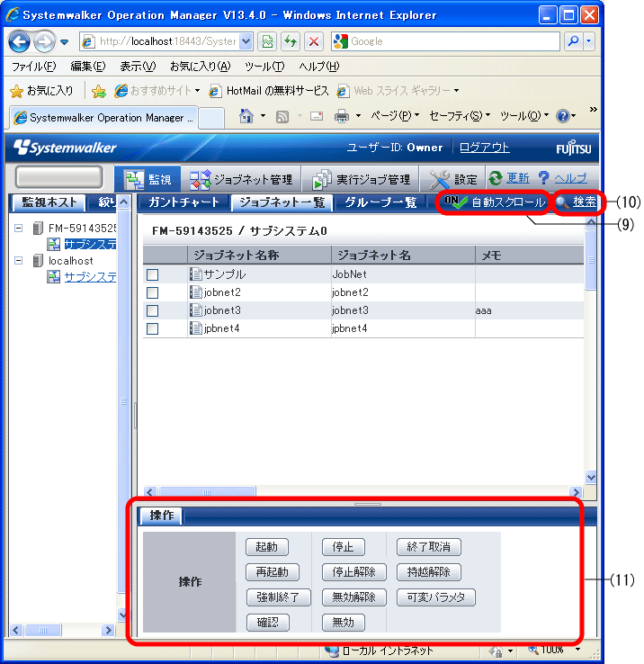
Task: Check the jobnet2 row checkbox
Action: (152, 292)
